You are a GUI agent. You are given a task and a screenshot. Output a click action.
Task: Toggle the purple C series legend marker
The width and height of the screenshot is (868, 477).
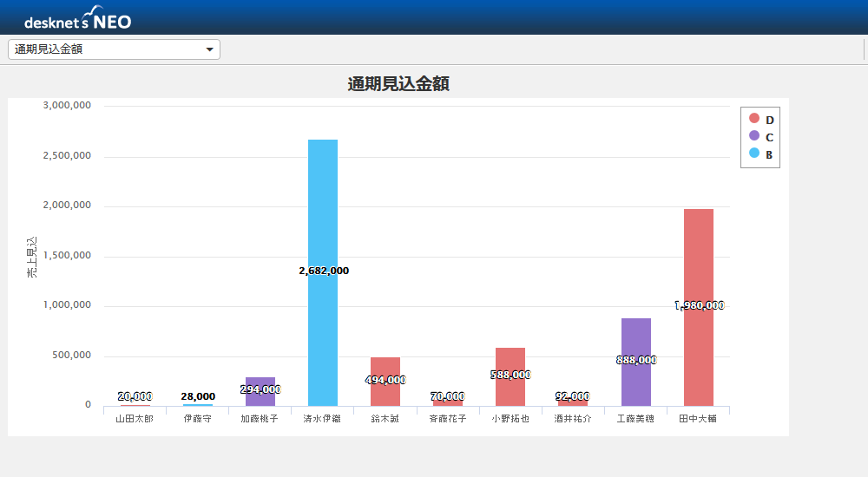pos(754,136)
